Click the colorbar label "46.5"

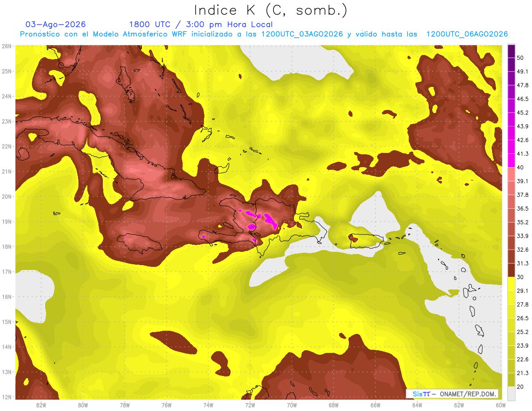click(x=523, y=99)
